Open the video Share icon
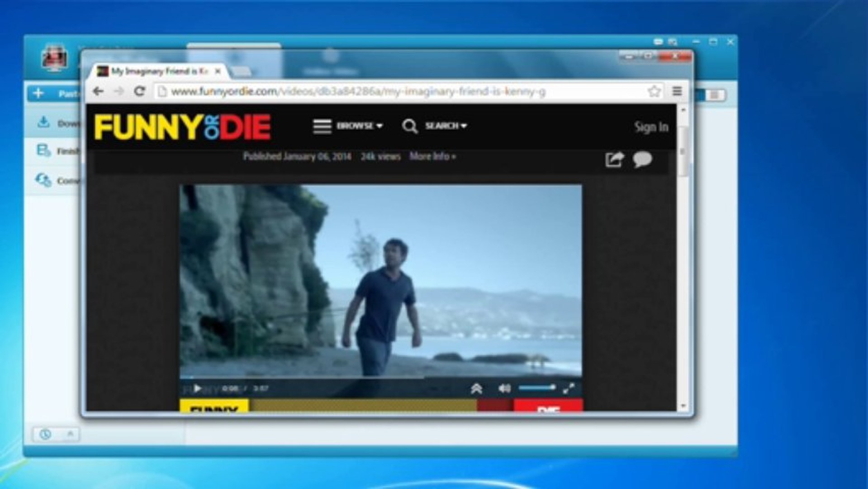 (x=615, y=159)
